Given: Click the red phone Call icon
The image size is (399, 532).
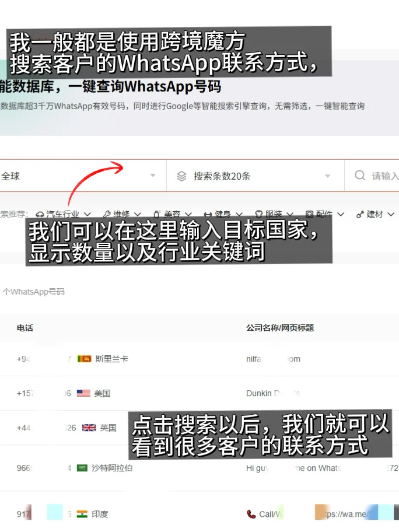Looking at the screenshot, I should pos(251,514).
